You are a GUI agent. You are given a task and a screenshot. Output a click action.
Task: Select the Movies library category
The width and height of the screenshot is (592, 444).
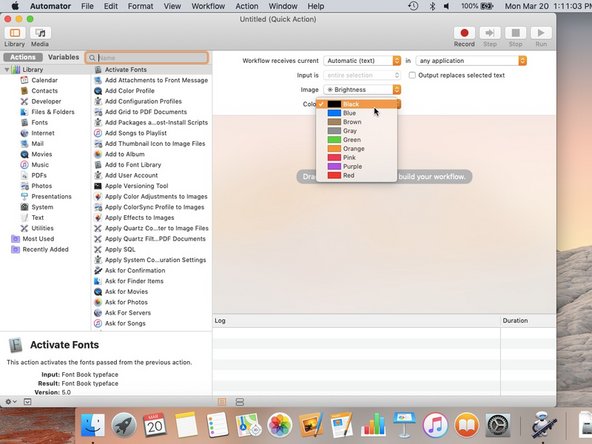click(42, 154)
